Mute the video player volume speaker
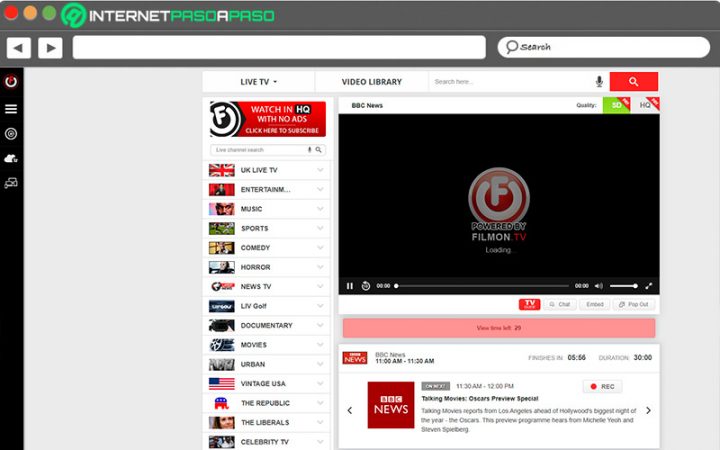 [598, 286]
